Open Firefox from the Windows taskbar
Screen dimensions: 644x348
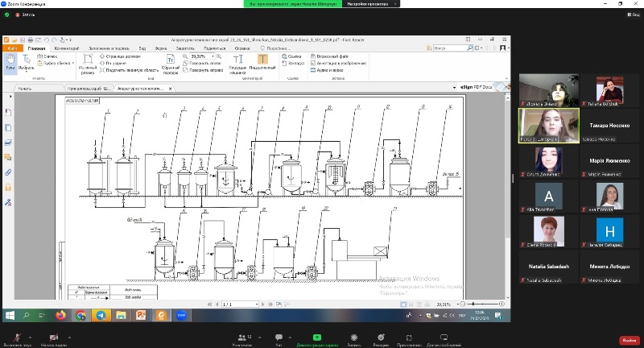[x=60, y=315]
